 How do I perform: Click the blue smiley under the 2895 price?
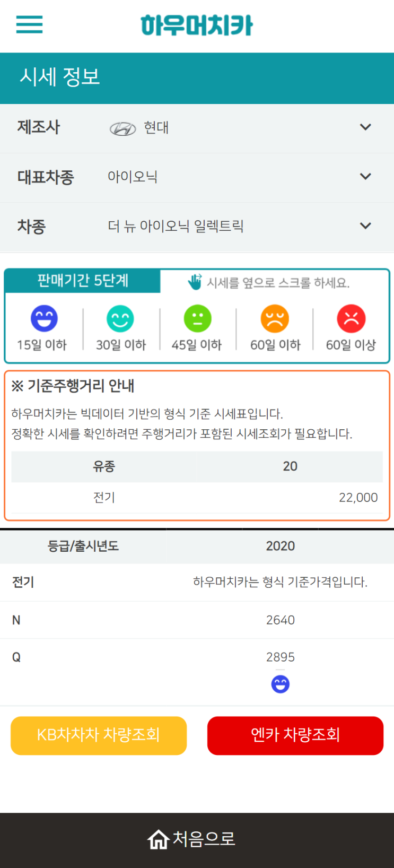280,684
